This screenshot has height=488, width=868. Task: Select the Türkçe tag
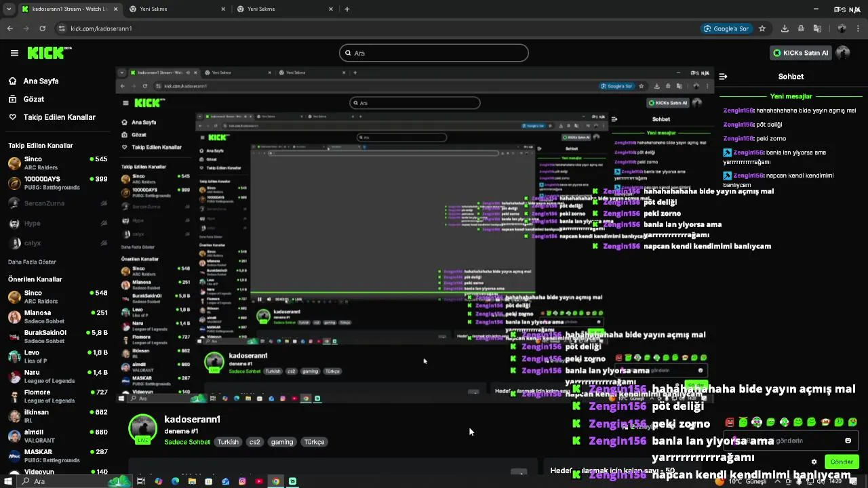click(314, 442)
